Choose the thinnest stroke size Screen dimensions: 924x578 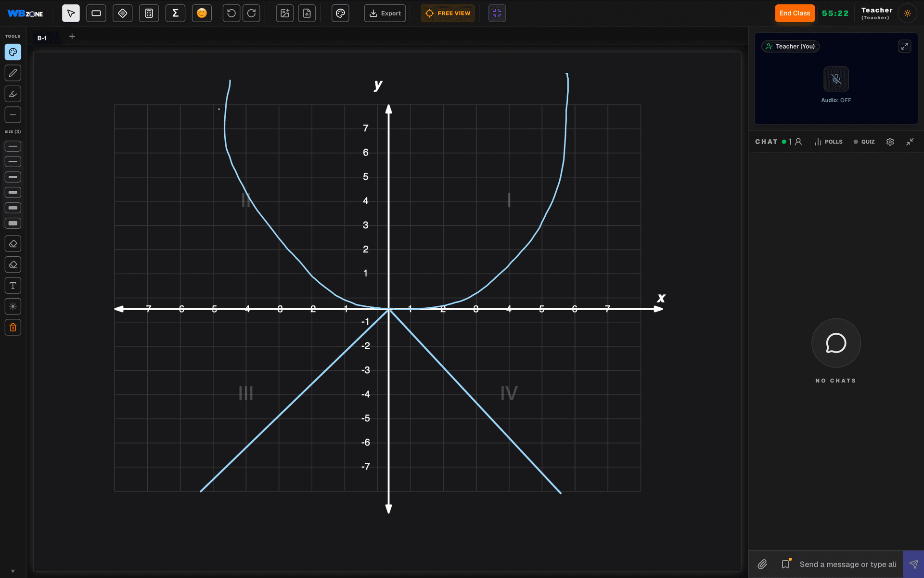13,146
